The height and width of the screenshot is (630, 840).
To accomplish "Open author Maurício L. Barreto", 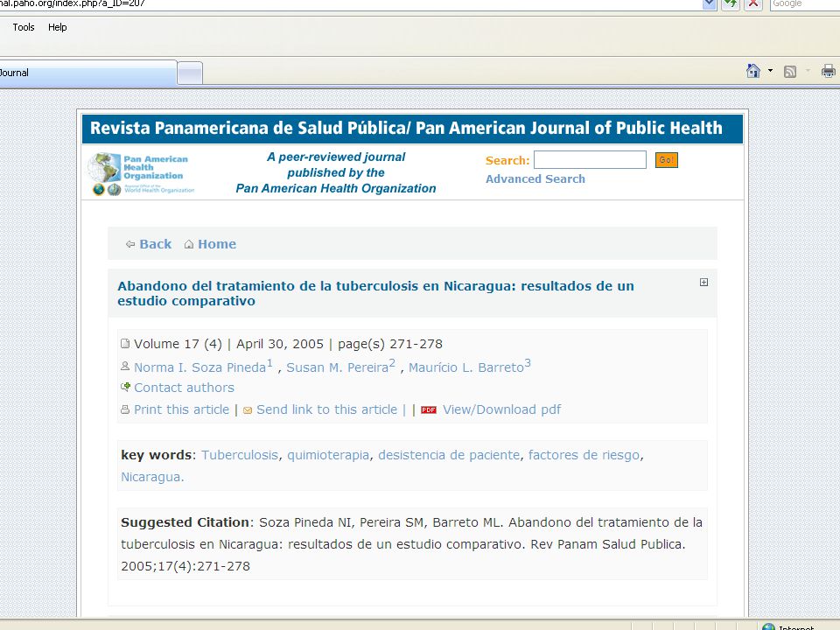I will click(466, 367).
